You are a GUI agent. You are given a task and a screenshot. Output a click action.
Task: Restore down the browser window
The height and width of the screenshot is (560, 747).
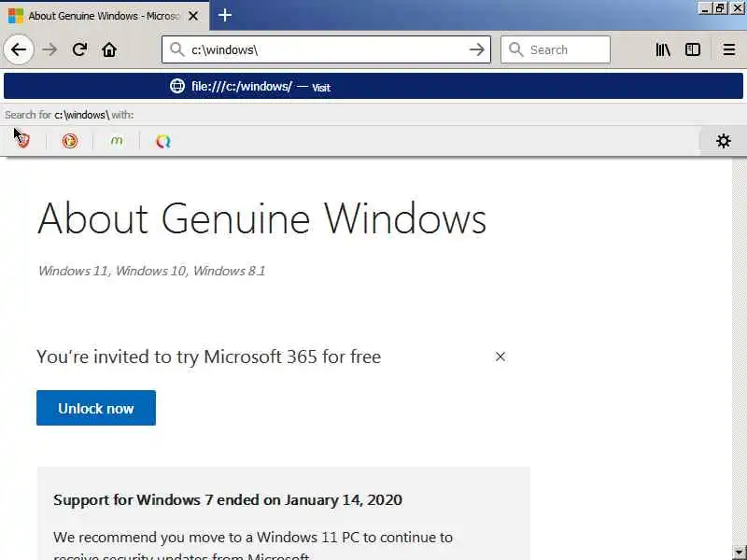(720, 8)
